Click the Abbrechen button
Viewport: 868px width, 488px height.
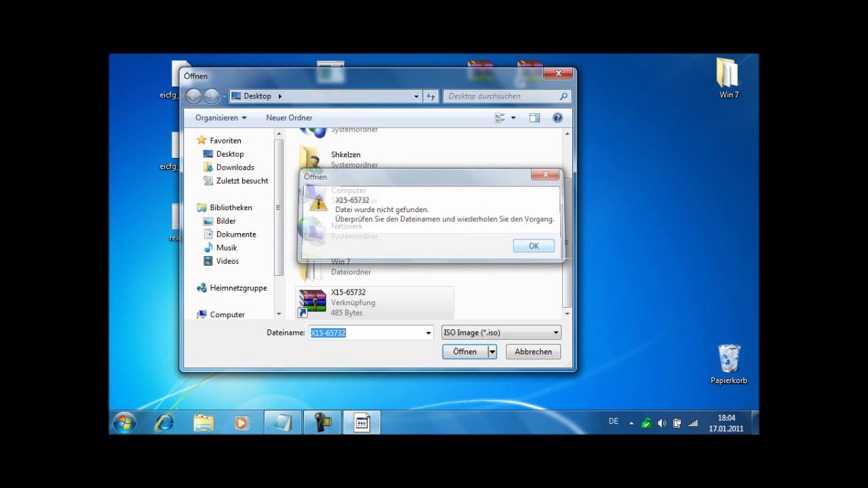[x=533, y=352]
